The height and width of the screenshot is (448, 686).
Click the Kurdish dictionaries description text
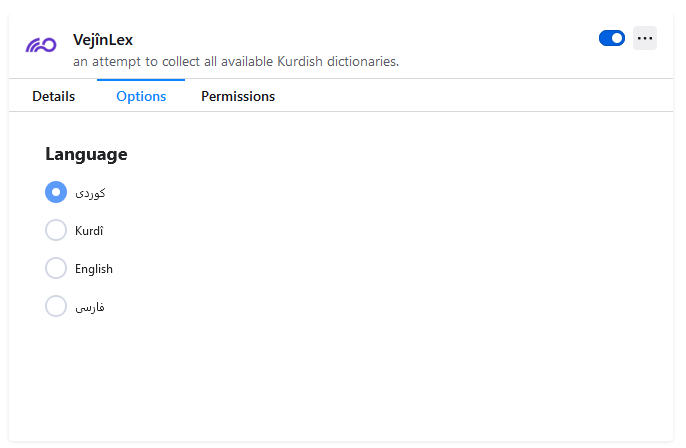(x=236, y=61)
